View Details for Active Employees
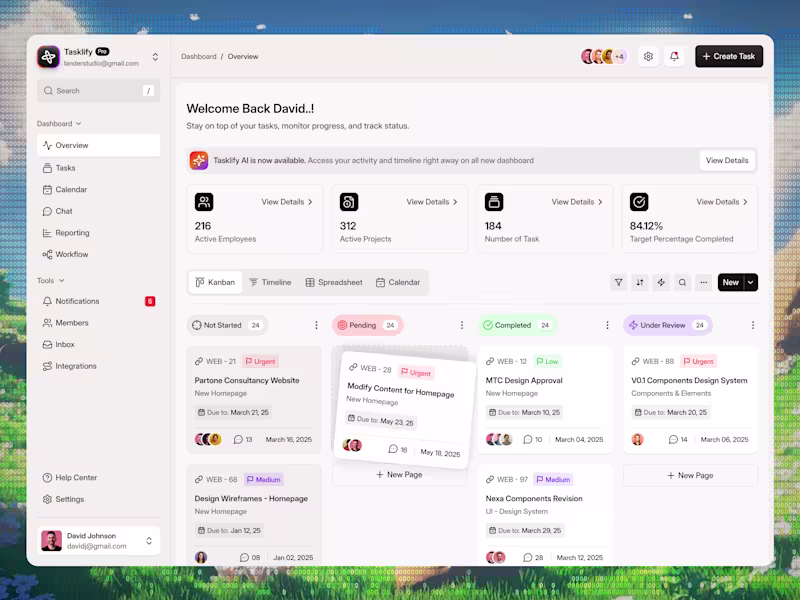The image size is (800, 600). point(287,202)
